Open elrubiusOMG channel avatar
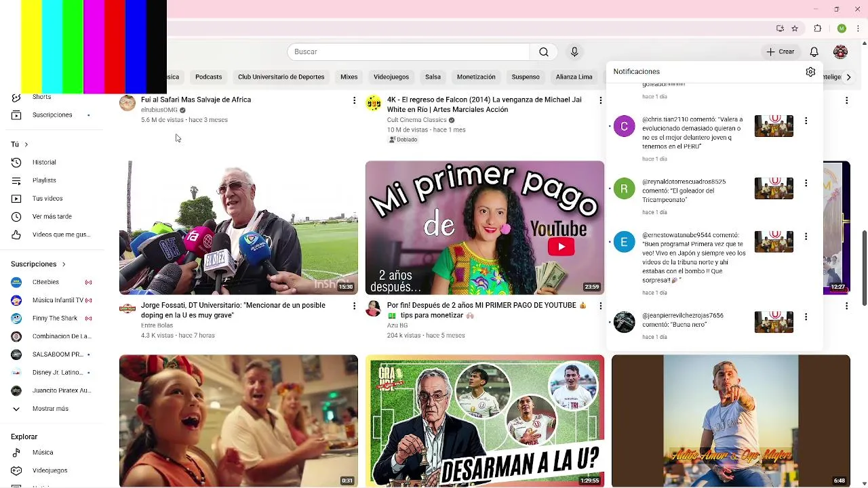The image size is (868, 488). click(x=127, y=102)
